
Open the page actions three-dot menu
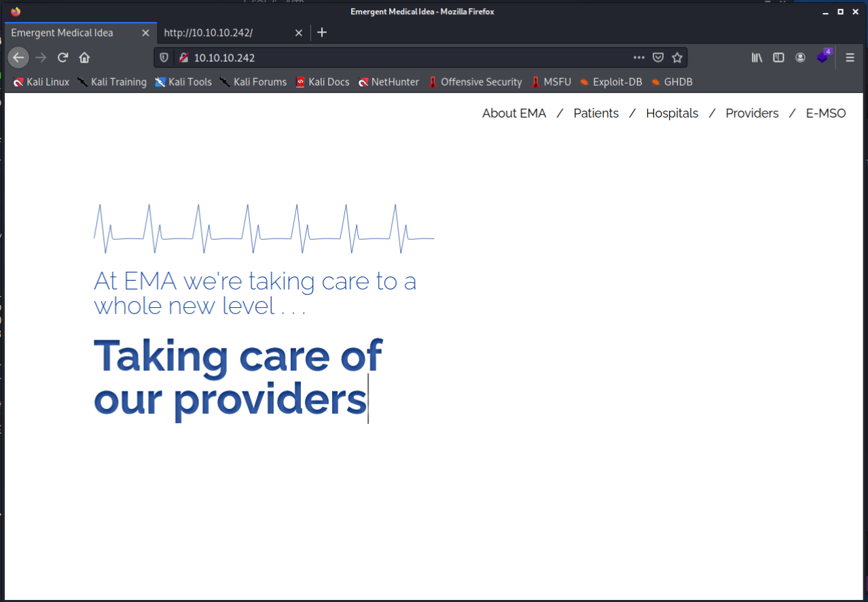[x=638, y=58]
